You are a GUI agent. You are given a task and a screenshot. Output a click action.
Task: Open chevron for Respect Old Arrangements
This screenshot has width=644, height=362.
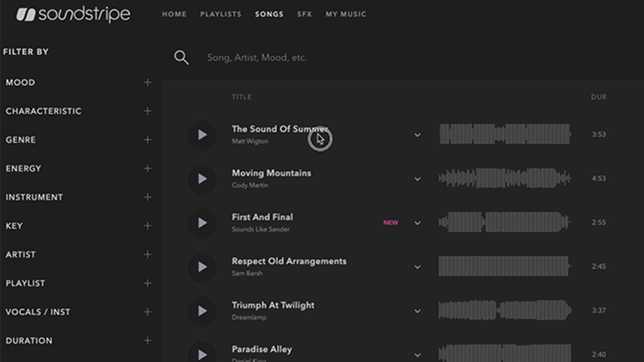(418, 267)
